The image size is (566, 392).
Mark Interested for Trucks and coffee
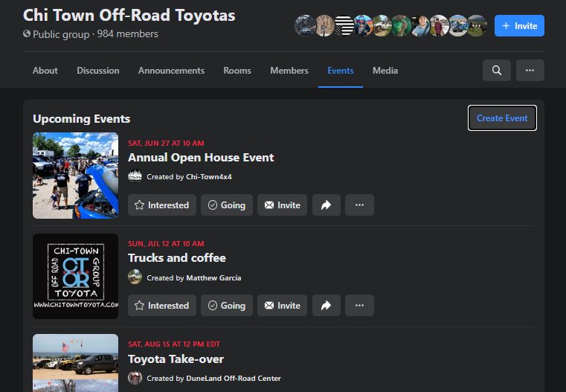(161, 306)
